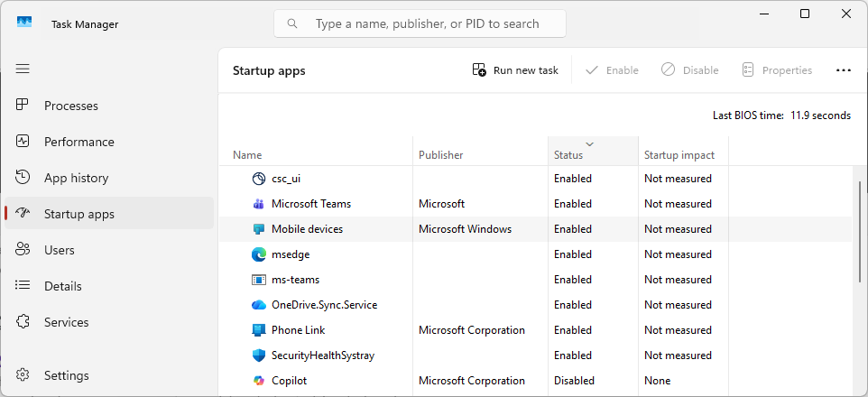
Task: Select the msedge row name
Action: tap(291, 254)
